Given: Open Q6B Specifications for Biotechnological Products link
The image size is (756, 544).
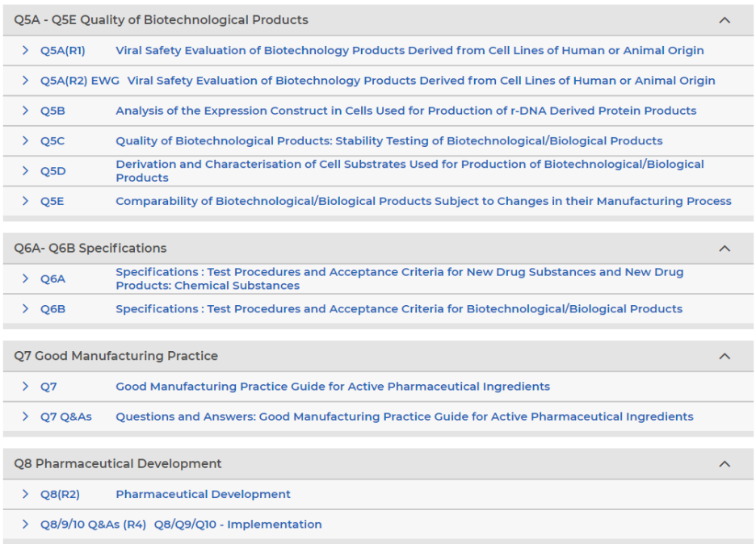Looking at the screenshot, I should [x=399, y=309].
